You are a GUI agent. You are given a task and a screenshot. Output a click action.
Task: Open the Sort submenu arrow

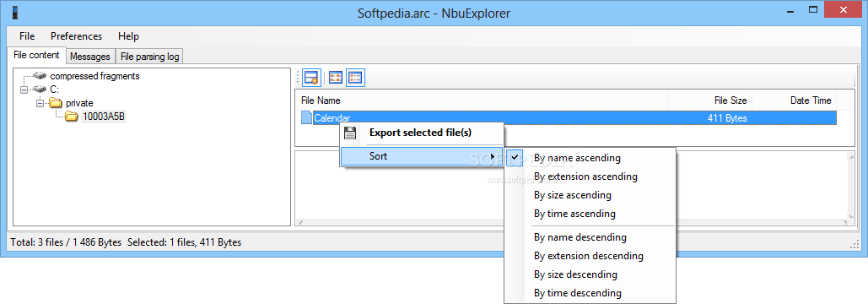[x=493, y=156]
